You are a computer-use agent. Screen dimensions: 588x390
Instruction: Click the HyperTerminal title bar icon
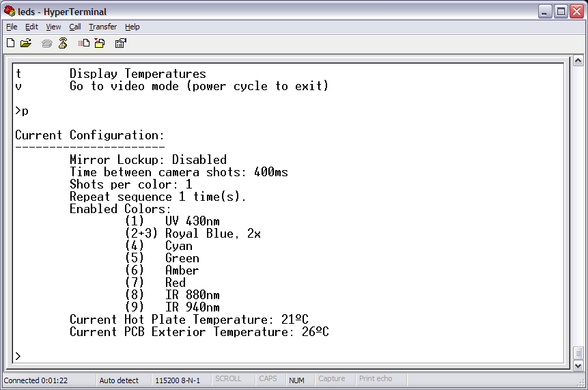point(9,12)
